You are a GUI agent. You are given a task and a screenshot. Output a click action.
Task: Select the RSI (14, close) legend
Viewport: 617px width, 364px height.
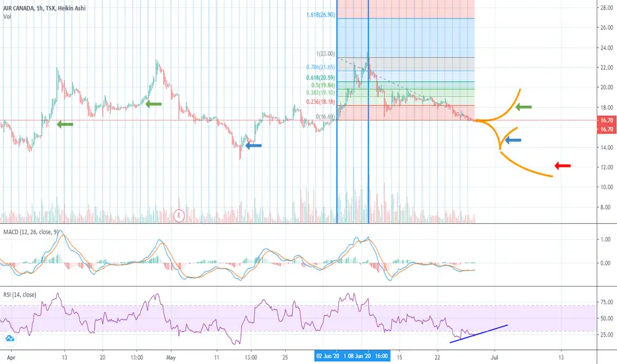20,295
